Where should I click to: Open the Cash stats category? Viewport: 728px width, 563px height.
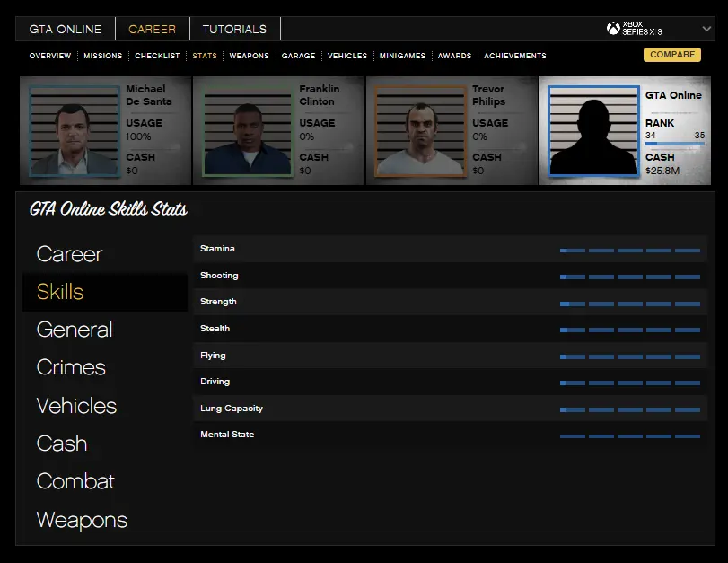62,444
